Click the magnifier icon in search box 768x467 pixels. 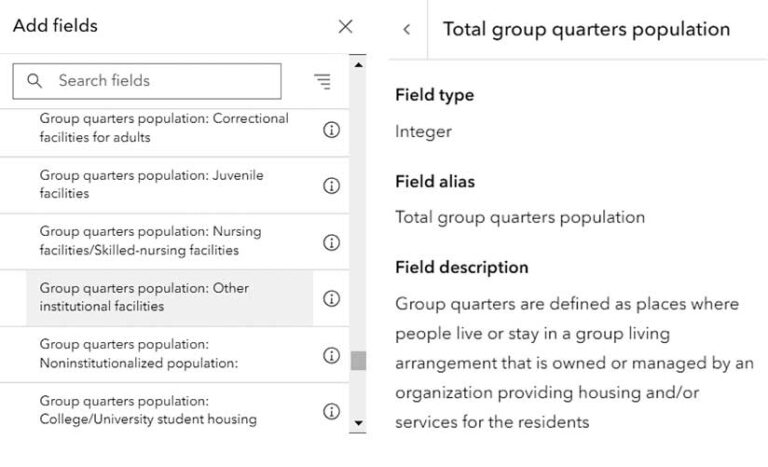click(35, 81)
